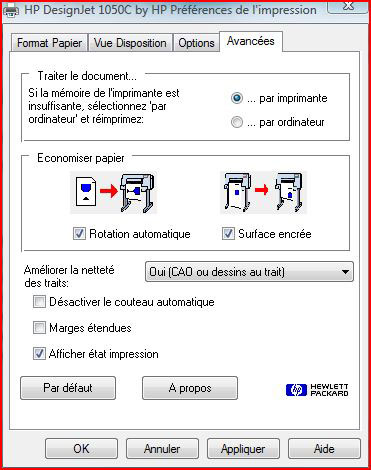Screen dimensions: 371x470
Task: Open the A propos dialog
Action: pyautogui.click(x=190, y=388)
